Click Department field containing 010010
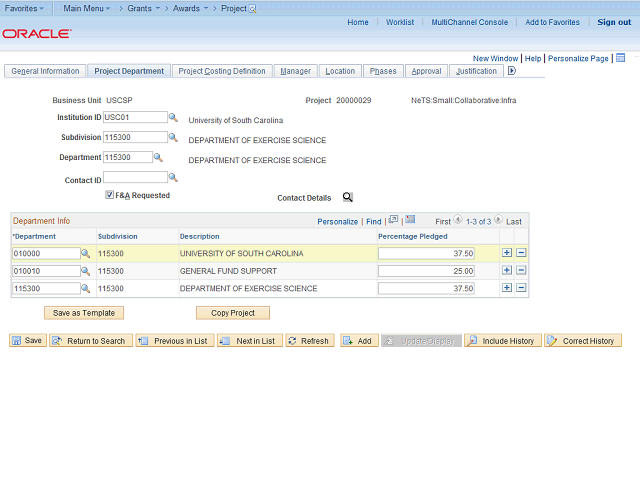 pos(46,271)
